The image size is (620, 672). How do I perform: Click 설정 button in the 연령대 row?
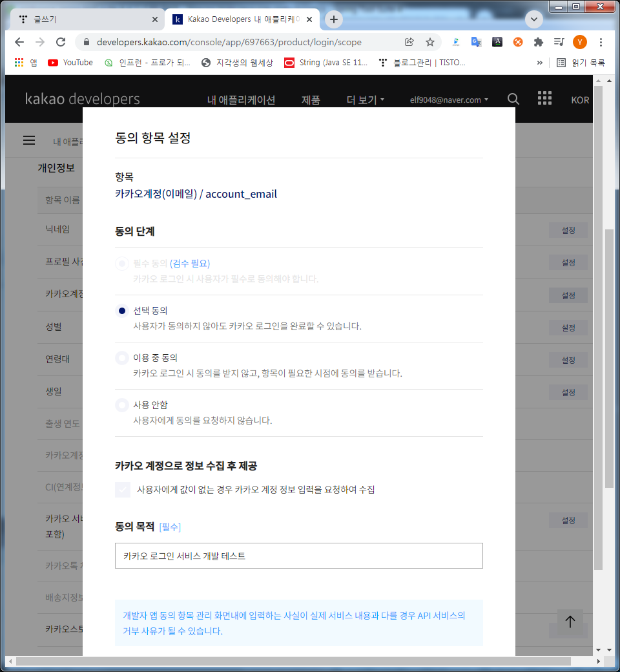pyautogui.click(x=568, y=361)
